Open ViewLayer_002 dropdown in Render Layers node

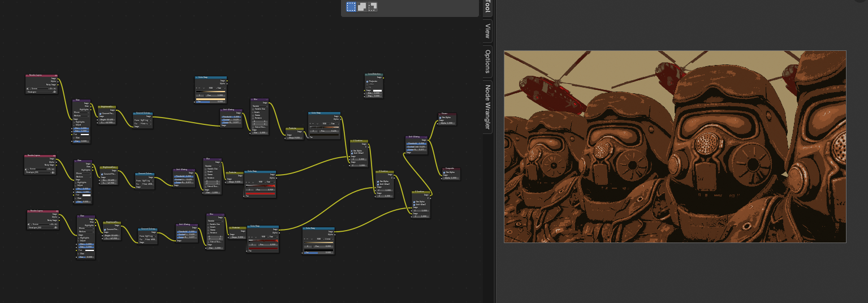42,228
